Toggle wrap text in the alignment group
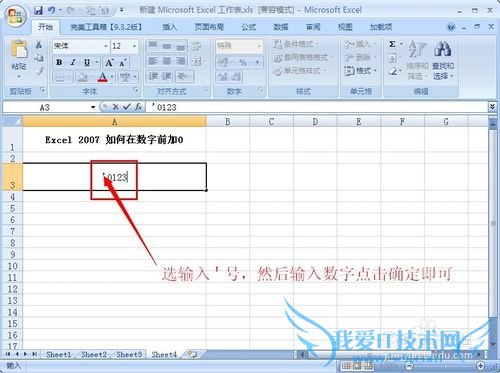Screen dimensions: 500x373 coord(196,46)
